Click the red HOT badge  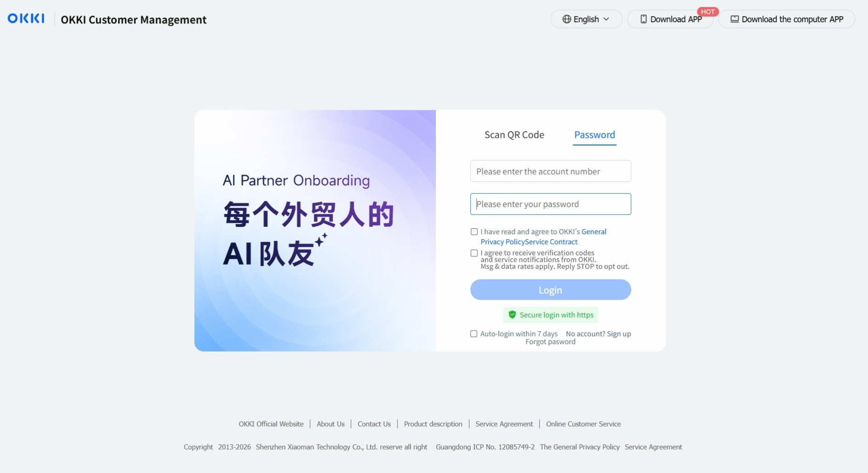708,12
